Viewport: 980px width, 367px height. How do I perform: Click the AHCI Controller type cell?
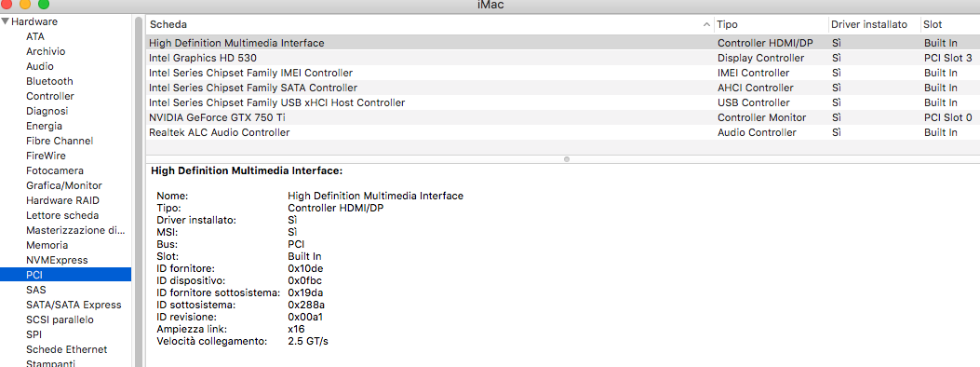[756, 88]
